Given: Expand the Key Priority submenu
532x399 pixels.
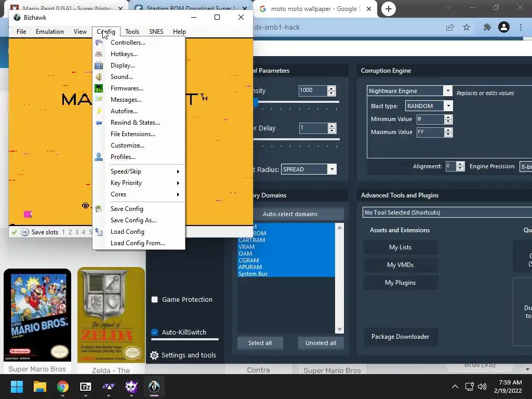Looking at the screenshot, I should 138,183.
